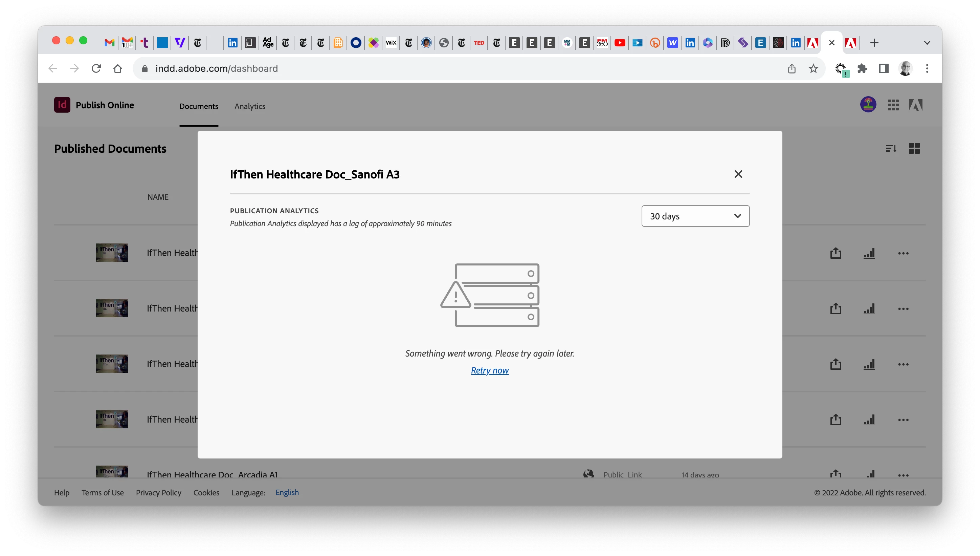Toggle grid view of published documents
The height and width of the screenshot is (556, 980).
[x=914, y=148]
